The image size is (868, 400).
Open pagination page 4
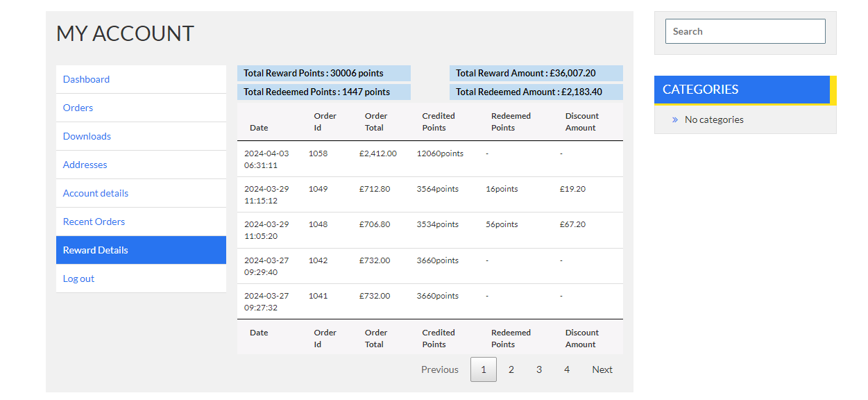[x=567, y=369]
